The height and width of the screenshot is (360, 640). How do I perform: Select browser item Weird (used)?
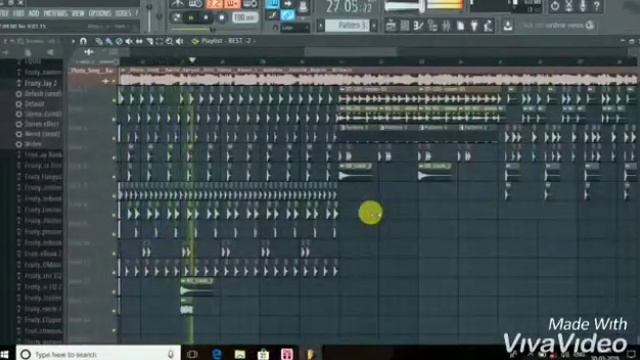[42, 134]
